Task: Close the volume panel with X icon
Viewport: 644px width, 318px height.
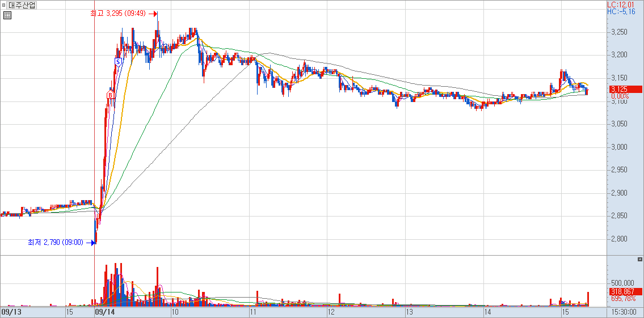Action: coord(639,259)
